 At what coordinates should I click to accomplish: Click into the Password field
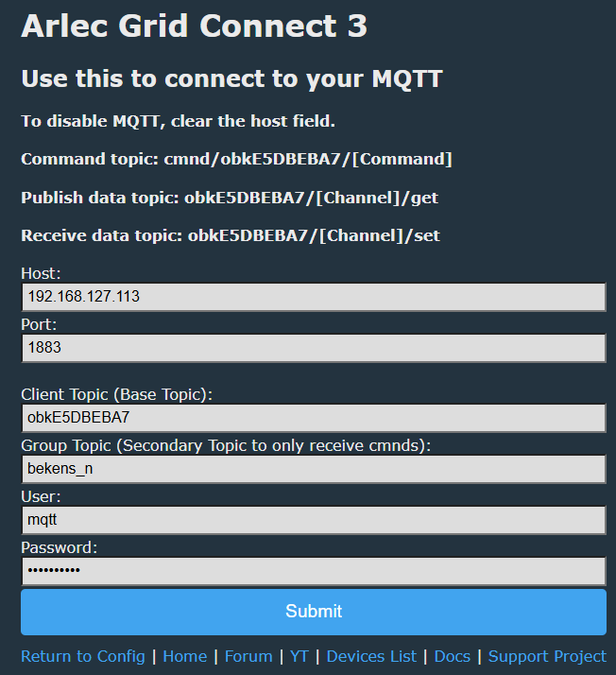click(x=313, y=571)
